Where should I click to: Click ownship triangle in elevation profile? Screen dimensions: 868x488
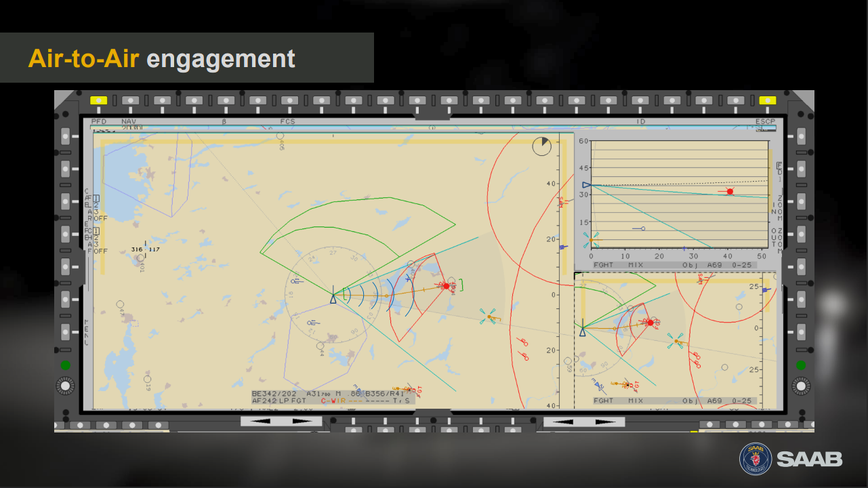click(x=587, y=184)
